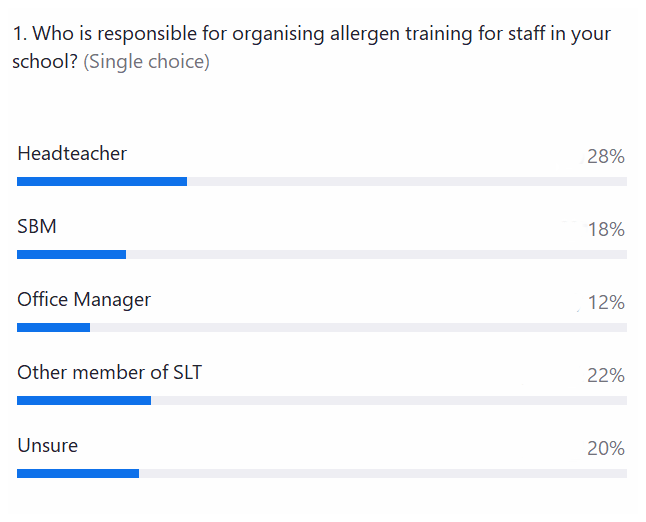The height and width of the screenshot is (522, 646).
Task: Click the 18% result for SBM
Action: [x=605, y=230]
